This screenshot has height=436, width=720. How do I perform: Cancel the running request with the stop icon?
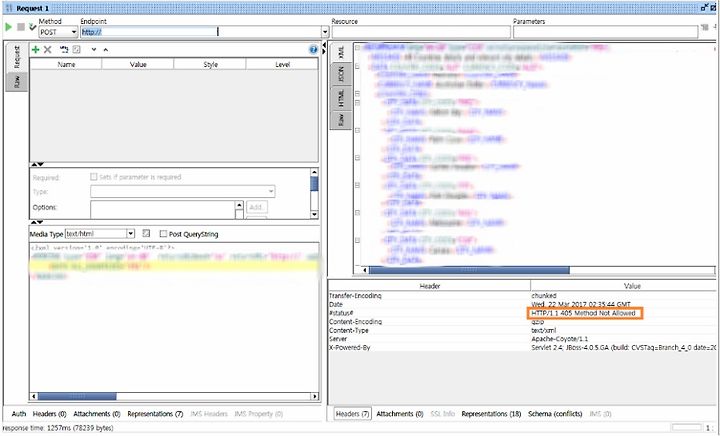[x=21, y=27]
